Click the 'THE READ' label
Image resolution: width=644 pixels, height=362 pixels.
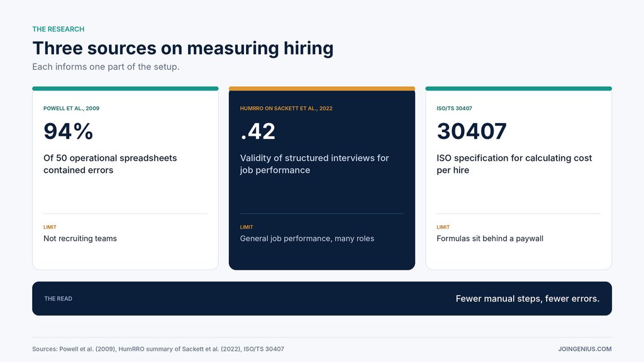(x=58, y=299)
